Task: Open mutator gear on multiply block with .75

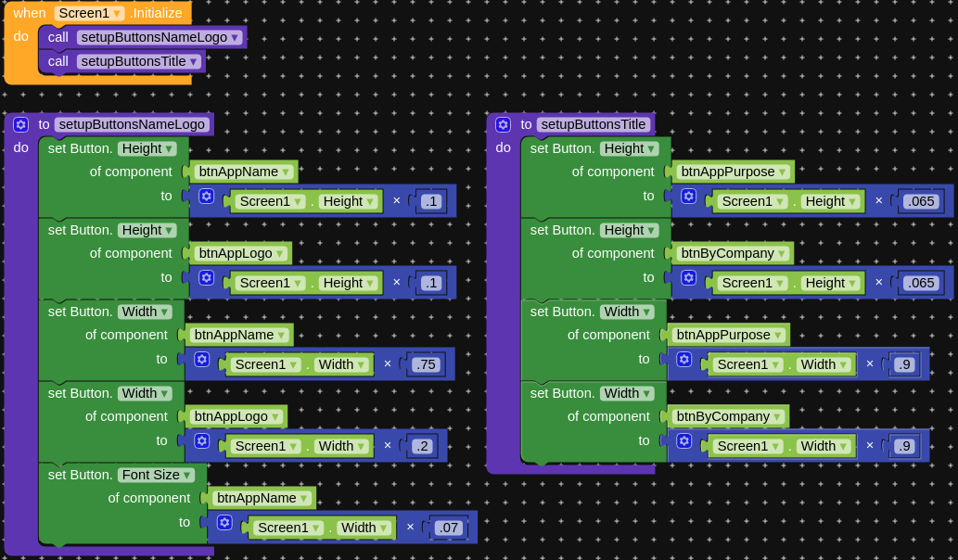Action: (x=201, y=360)
